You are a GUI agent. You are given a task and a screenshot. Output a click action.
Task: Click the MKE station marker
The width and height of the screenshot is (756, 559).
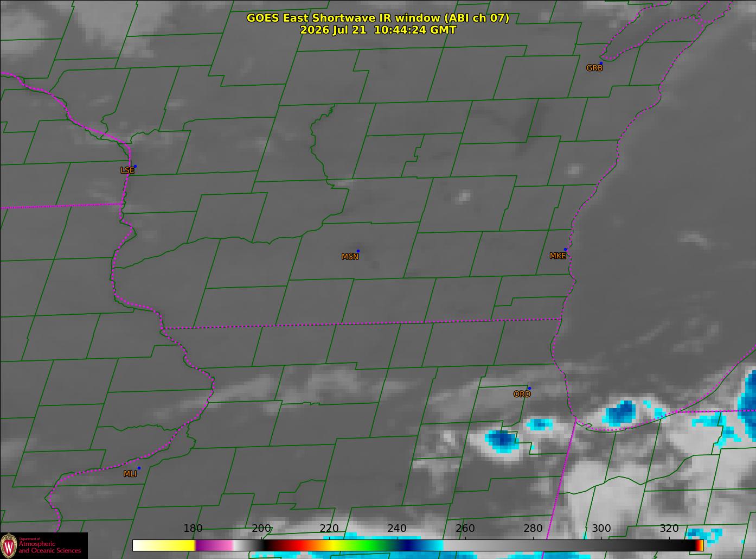point(565,250)
